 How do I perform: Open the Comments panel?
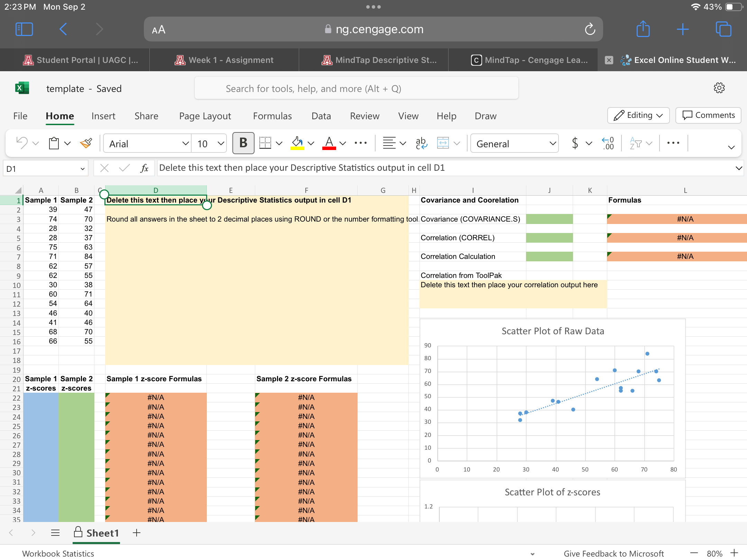pos(708,115)
